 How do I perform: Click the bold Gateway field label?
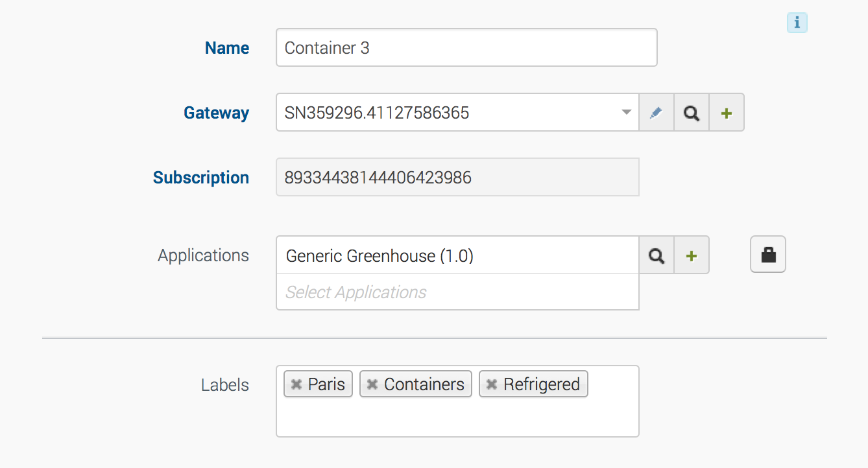(x=216, y=113)
